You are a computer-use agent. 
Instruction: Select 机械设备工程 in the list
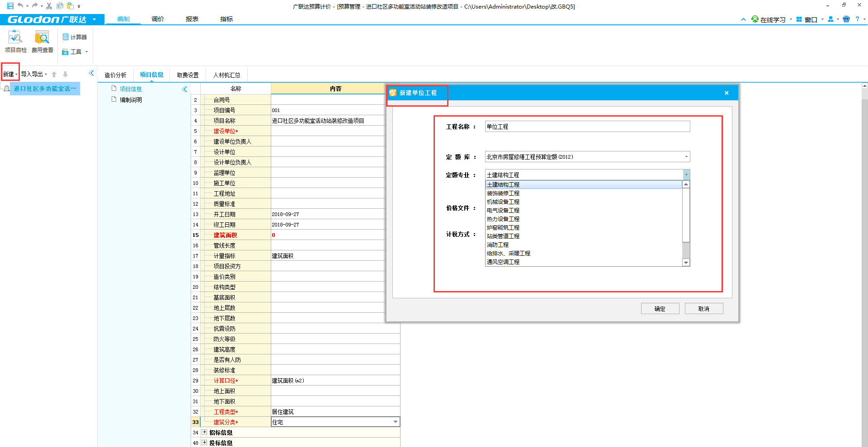click(583, 202)
